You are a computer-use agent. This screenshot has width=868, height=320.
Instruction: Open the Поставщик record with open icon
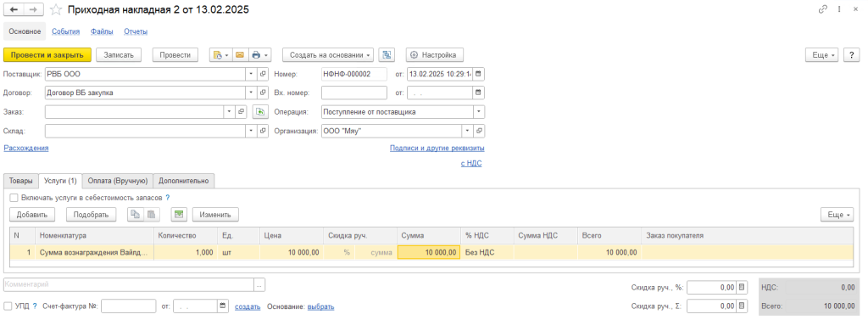(x=264, y=74)
